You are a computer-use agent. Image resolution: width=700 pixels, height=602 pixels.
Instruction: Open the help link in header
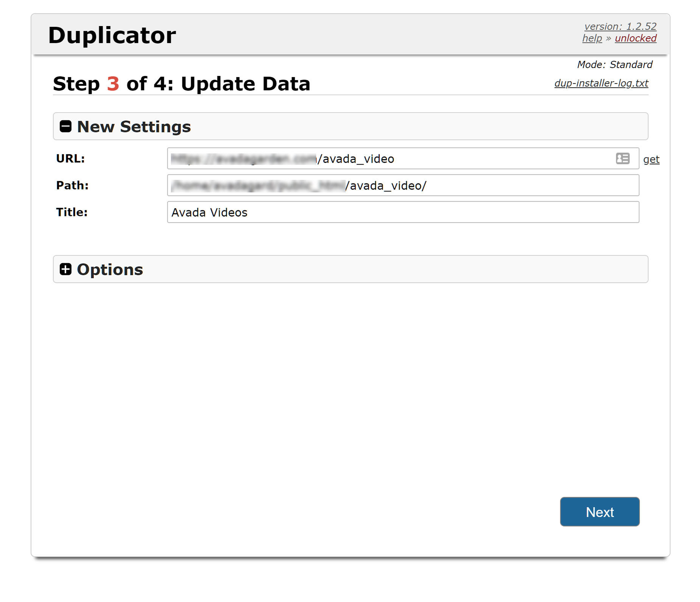point(592,38)
